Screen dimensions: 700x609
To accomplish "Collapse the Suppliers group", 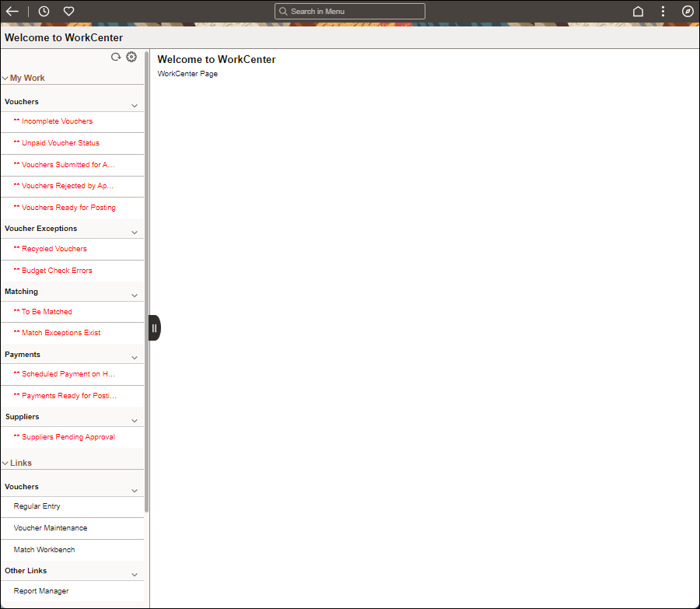I will coord(135,421).
